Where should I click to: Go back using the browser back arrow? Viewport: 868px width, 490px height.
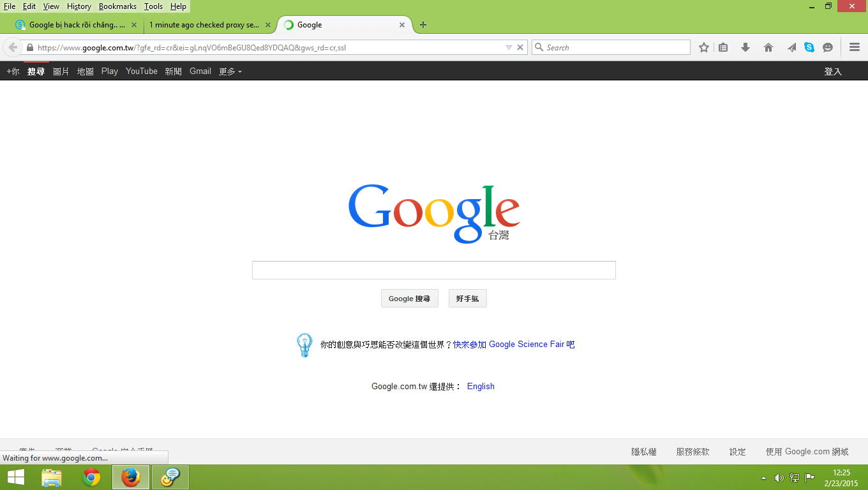click(x=13, y=47)
